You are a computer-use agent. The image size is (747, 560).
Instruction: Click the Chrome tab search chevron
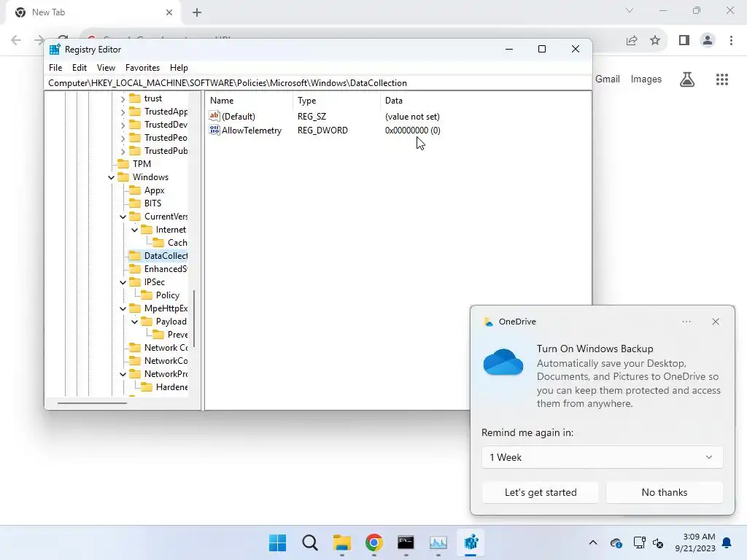click(x=630, y=10)
